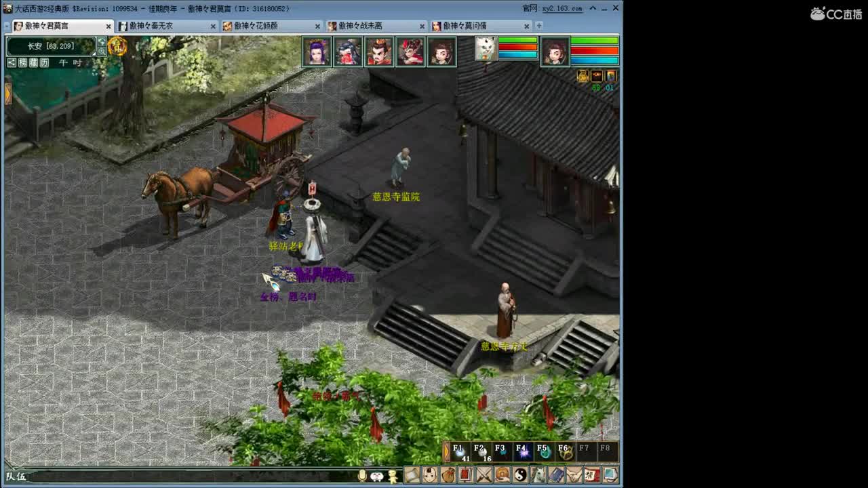868x488 pixels.
Task: Click the crossed swords attack icon
Action: click(x=484, y=475)
